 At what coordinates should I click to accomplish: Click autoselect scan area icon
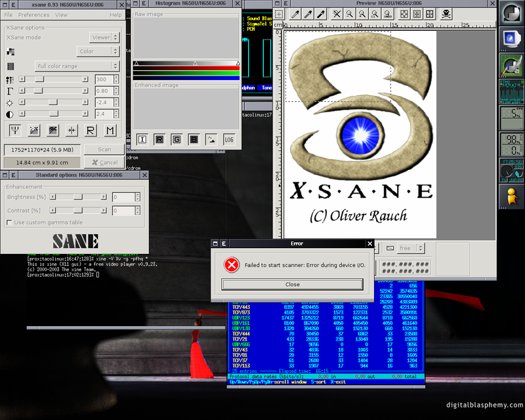pos(404,14)
